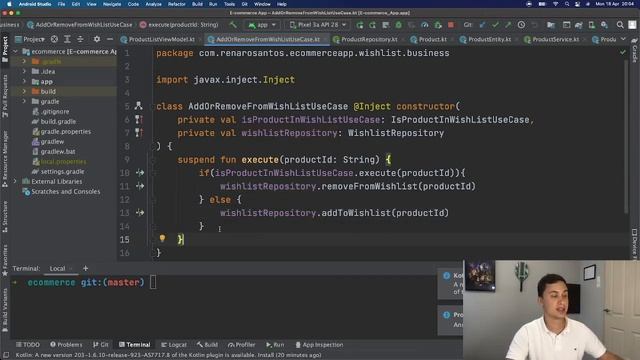The width and height of the screenshot is (640, 360).
Task: Switch to ProductRepository.kt tab
Action: click(365, 39)
